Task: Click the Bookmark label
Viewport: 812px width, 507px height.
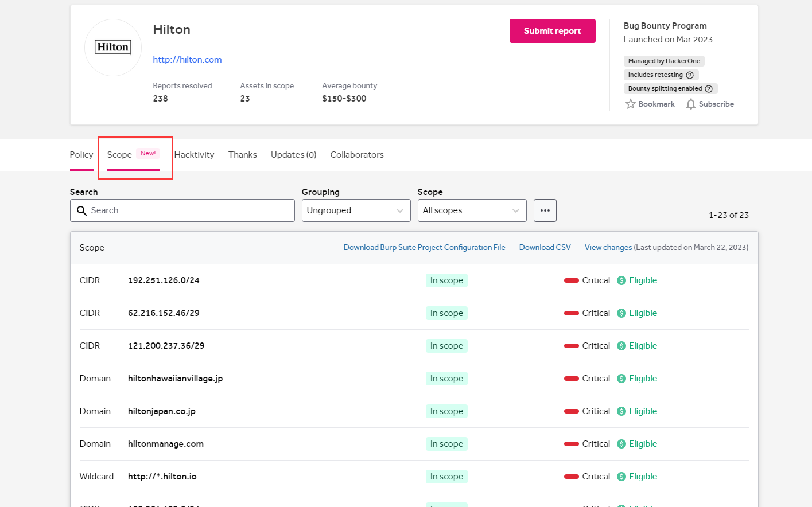Action: 656,104
